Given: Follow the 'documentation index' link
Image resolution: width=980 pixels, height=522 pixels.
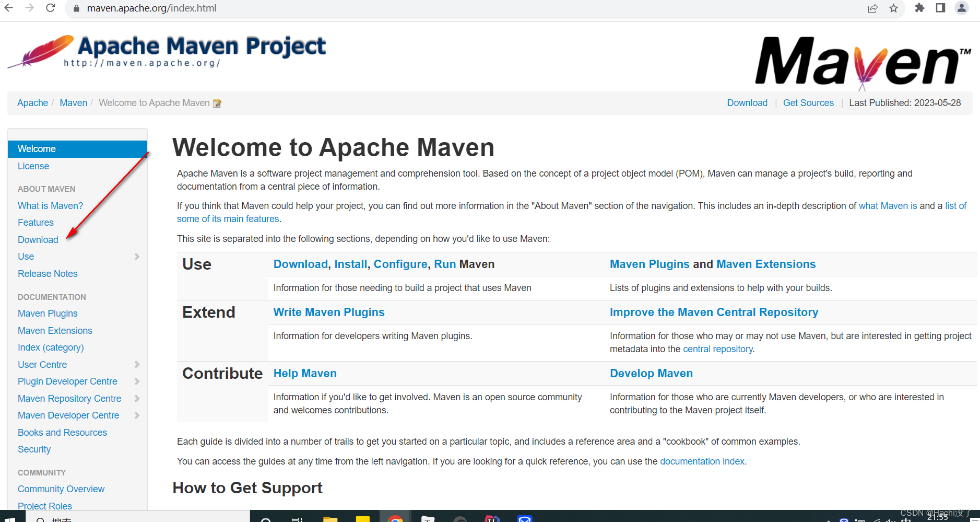Looking at the screenshot, I should (x=702, y=461).
